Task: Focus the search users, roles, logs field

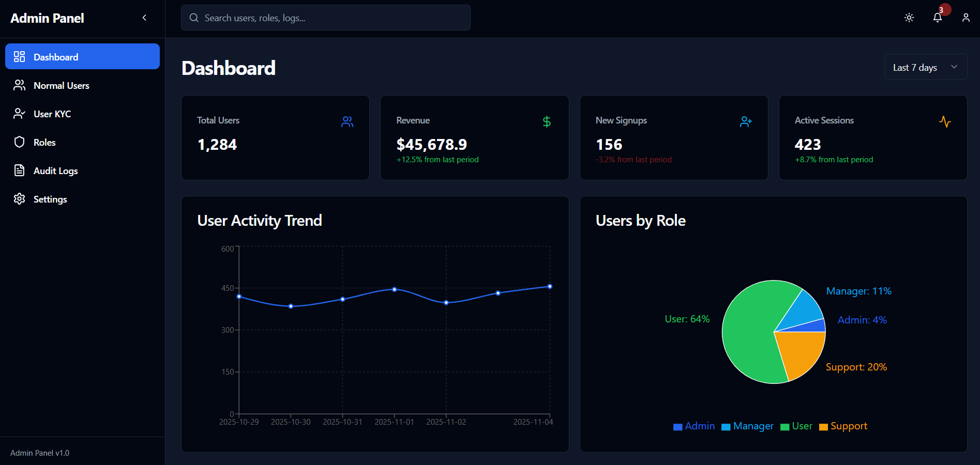Action: click(x=331, y=18)
